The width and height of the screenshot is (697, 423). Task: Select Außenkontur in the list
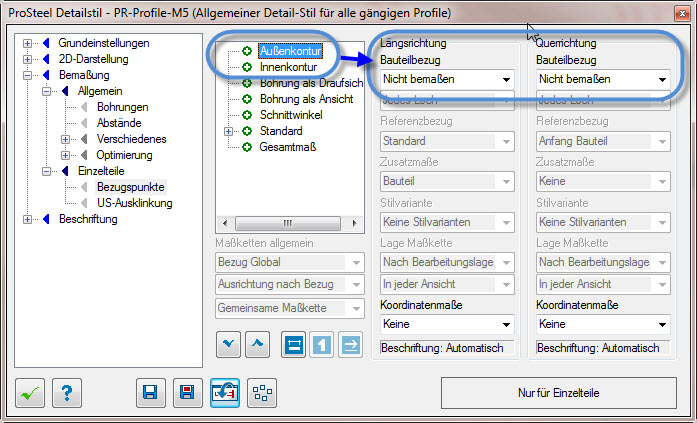(290, 51)
